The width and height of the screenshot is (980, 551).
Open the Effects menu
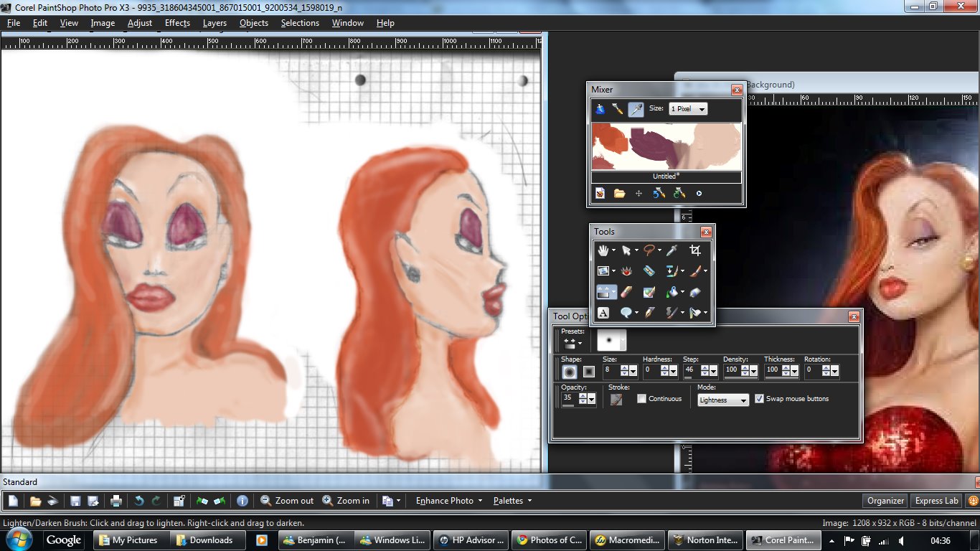point(177,23)
